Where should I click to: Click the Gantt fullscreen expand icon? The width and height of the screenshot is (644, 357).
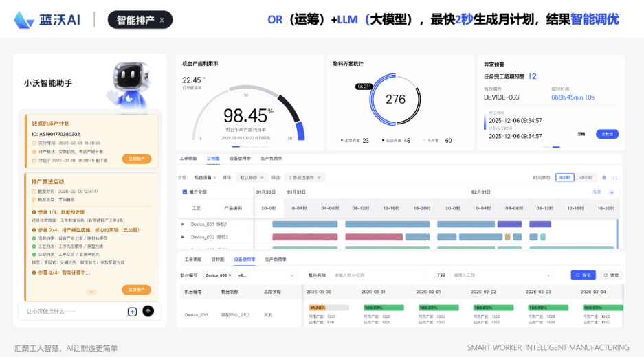coord(614,177)
